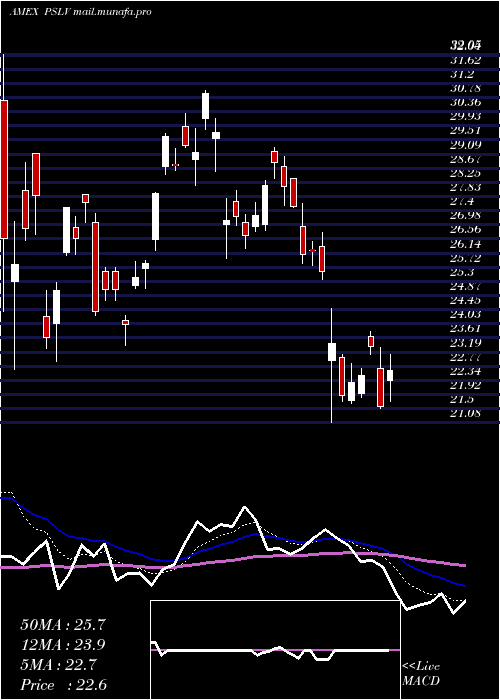This screenshot has width=500, height=700.
Task: Click the 28.25 price axis label
Action: (466, 173)
